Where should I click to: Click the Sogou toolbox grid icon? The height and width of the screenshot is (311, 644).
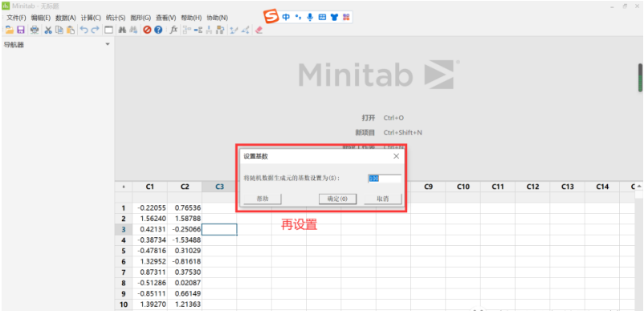346,17
